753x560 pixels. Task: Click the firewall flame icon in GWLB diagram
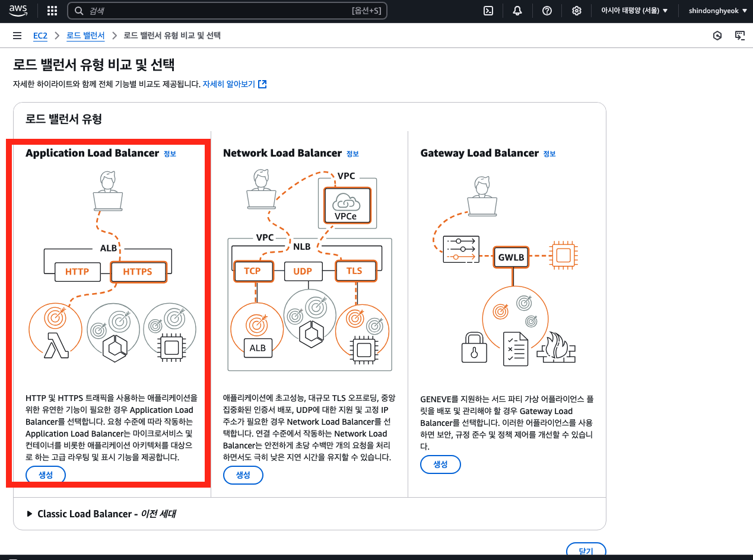pos(557,348)
